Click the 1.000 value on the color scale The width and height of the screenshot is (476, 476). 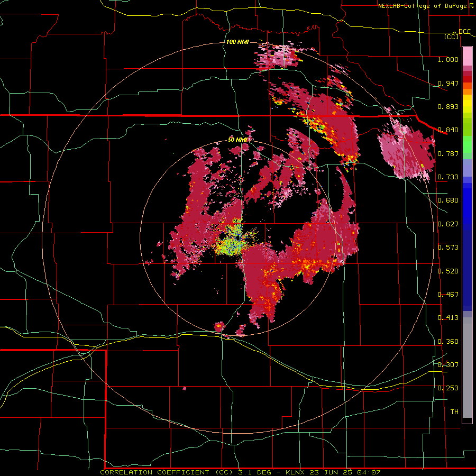pos(448,59)
